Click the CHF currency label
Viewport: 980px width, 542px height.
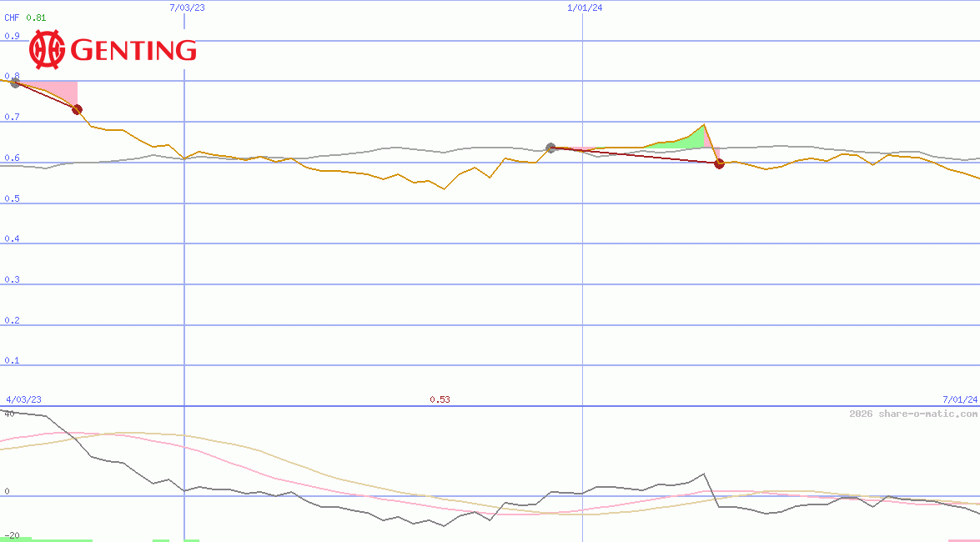click(x=12, y=18)
